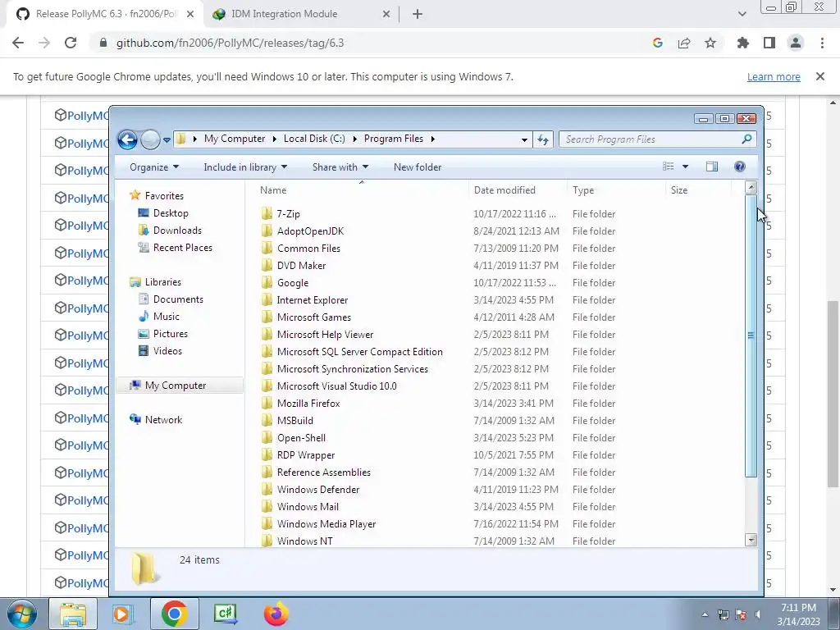Image resolution: width=840 pixels, height=630 pixels.
Task: Select the Windows Defender folder
Action: [x=318, y=489]
